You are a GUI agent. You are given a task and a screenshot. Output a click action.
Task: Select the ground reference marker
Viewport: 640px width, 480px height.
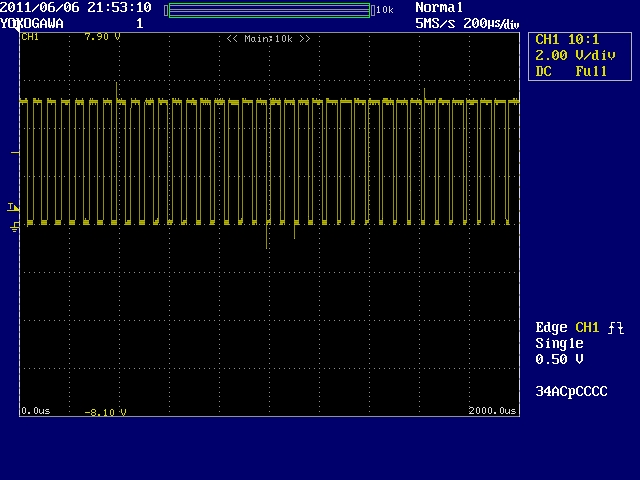click(x=14, y=227)
